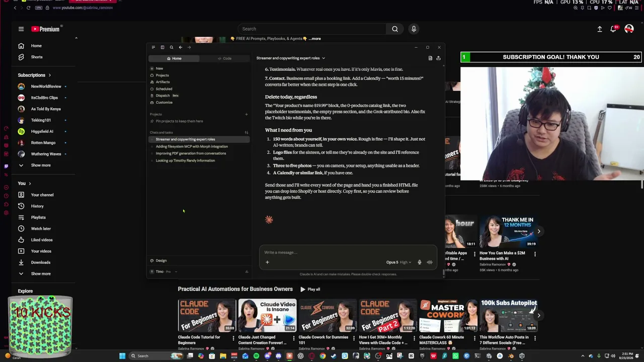Click the Write a message input field
This screenshot has width=644, height=362.
pos(347,252)
